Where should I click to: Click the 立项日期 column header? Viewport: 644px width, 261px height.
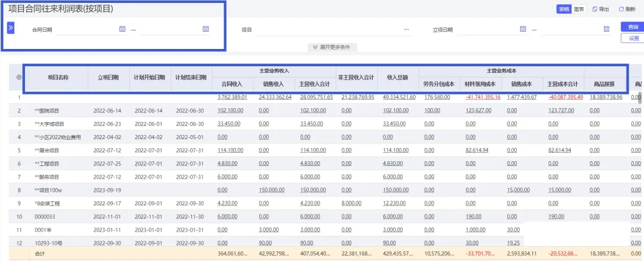(109, 77)
